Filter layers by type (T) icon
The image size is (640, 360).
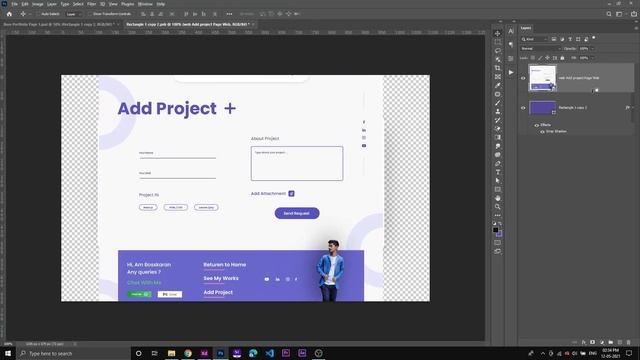coord(570,39)
